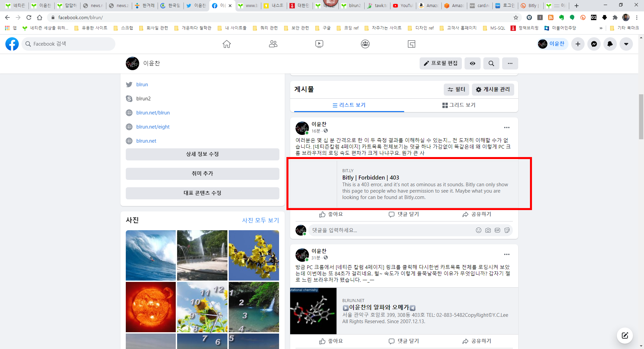The width and height of the screenshot is (644, 349).
Task: Open the blrun.net/eight link
Action: [x=153, y=127]
